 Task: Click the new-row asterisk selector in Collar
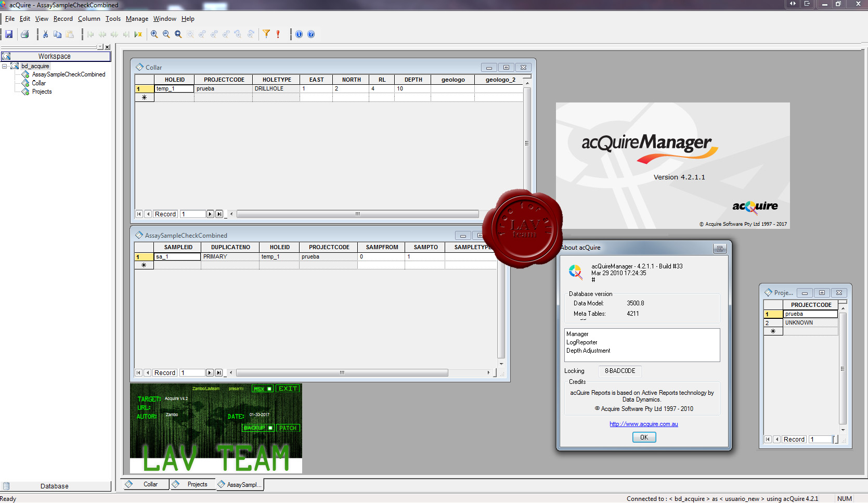tap(145, 97)
